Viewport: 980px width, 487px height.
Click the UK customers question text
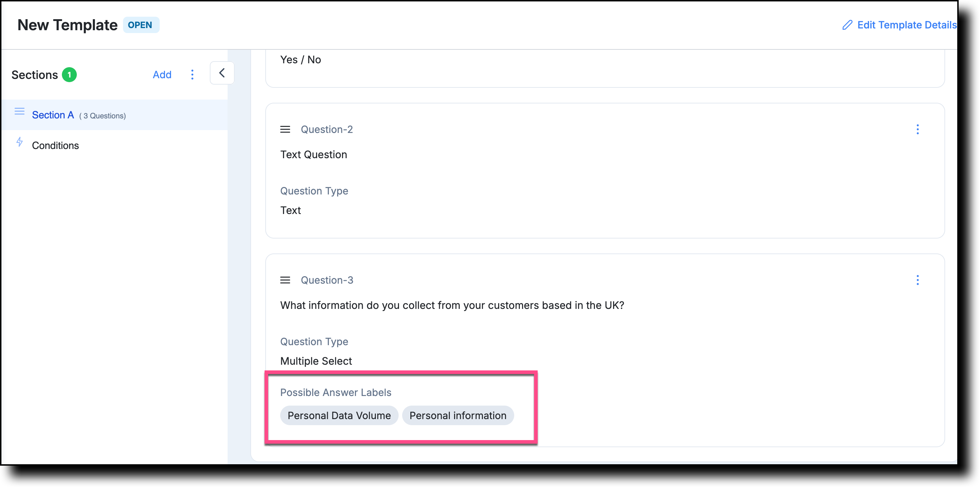tap(452, 305)
